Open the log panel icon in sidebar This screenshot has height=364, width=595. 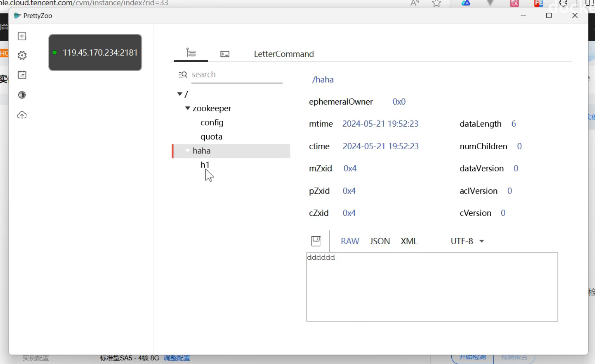22,75
